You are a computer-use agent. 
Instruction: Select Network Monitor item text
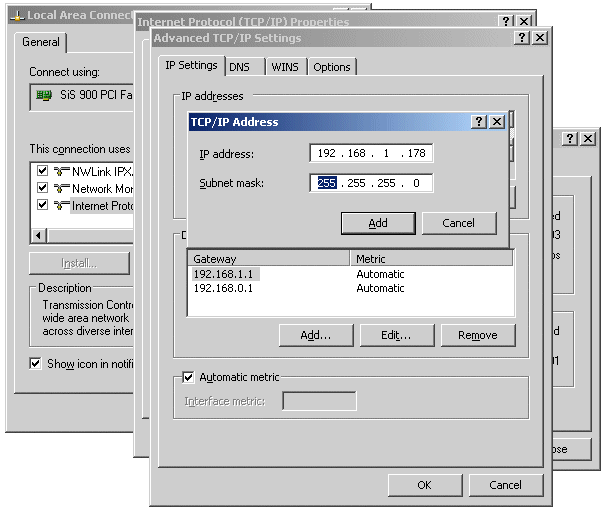click(102, 189)
